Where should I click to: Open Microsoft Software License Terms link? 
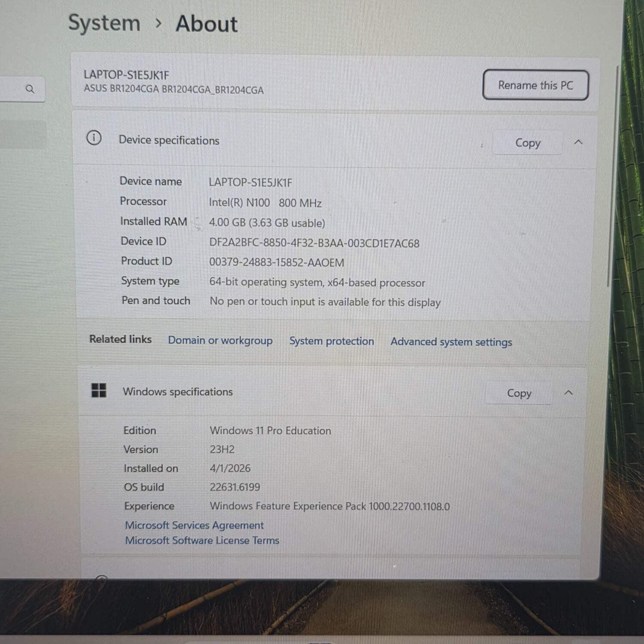click(202, 540)
